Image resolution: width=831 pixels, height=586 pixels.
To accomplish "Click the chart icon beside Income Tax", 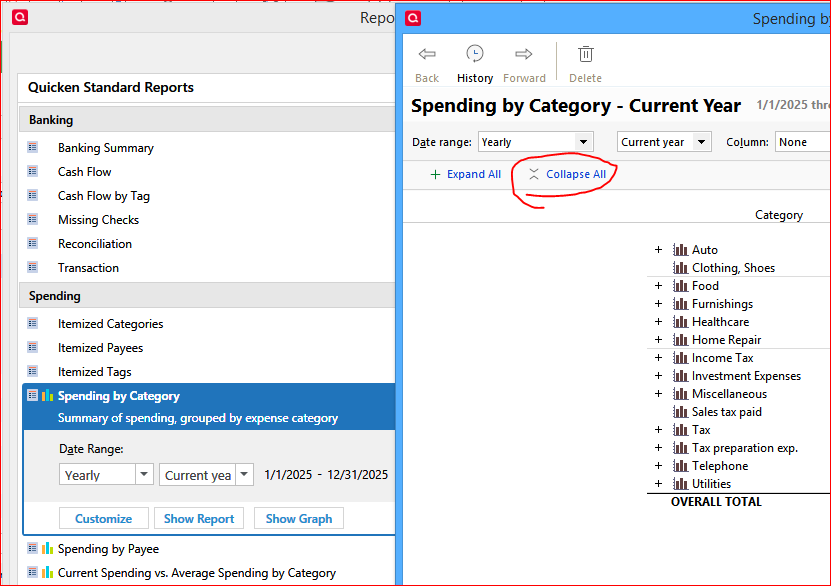I will [x=680, y=358].
